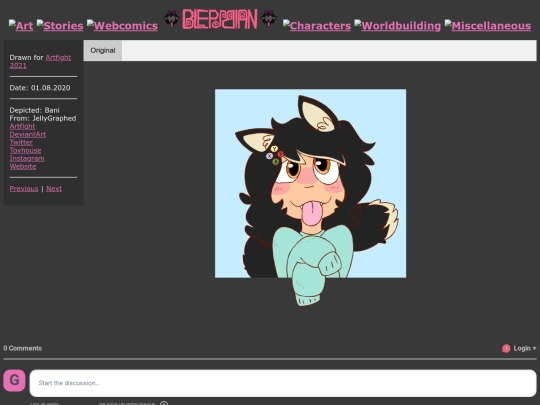Click the red Disqus notification icon
This screenshot has width=540, height=405.
(506, 349)
